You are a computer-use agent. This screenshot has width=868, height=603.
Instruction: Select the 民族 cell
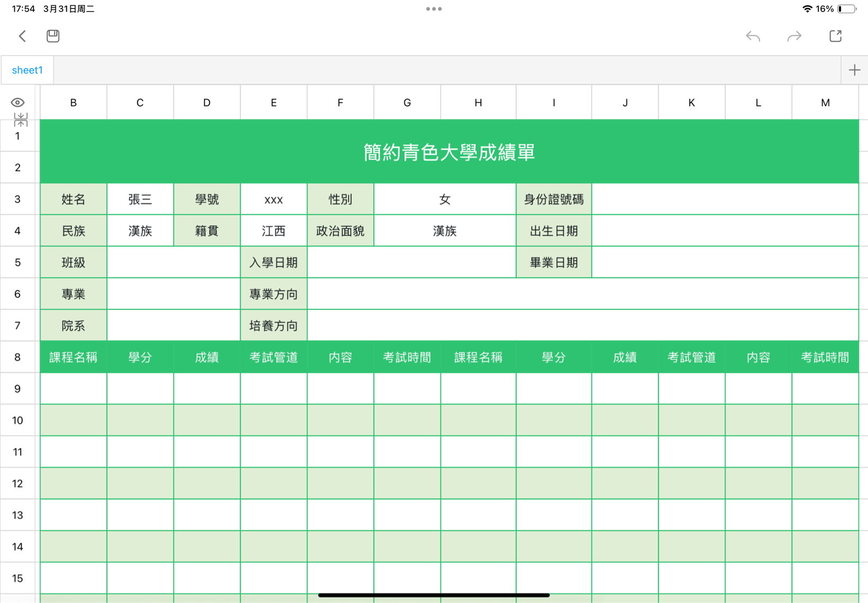74,231
